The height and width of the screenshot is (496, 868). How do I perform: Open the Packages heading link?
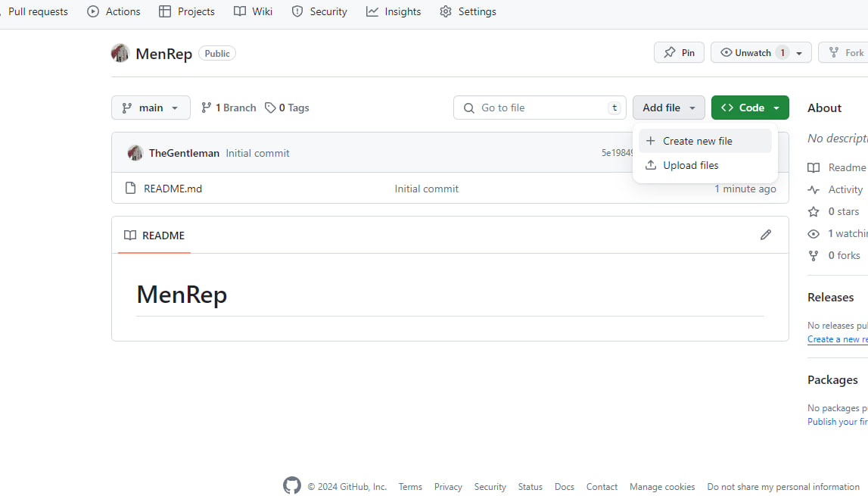click(x=832, y=379)
